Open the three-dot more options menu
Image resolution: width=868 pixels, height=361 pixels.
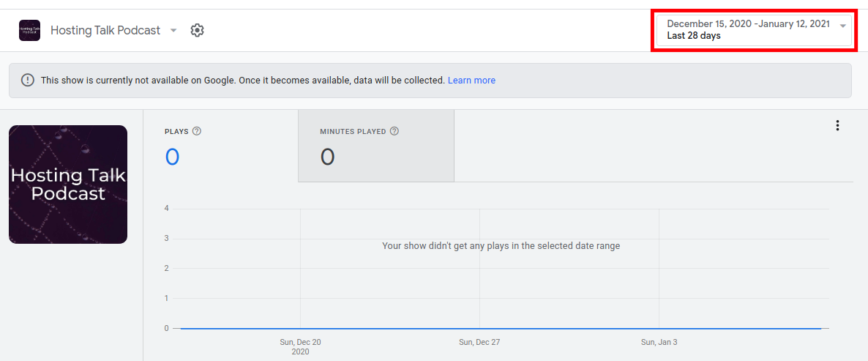837,125
